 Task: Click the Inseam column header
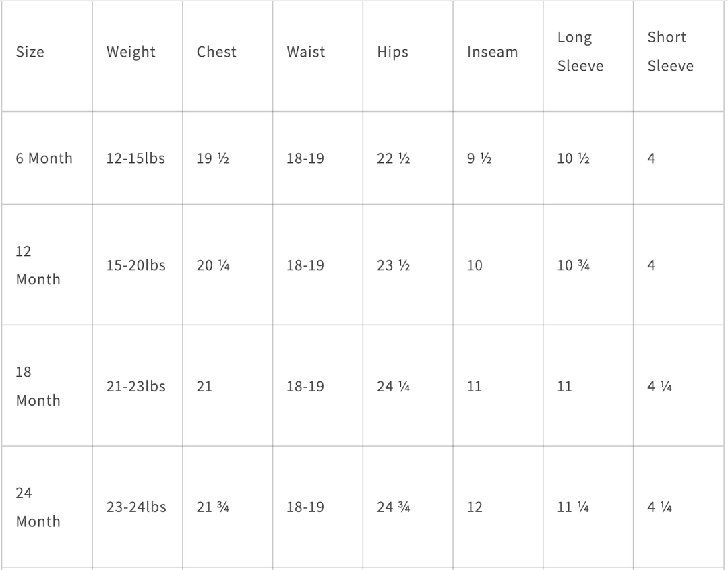click(x=492, y=52)
